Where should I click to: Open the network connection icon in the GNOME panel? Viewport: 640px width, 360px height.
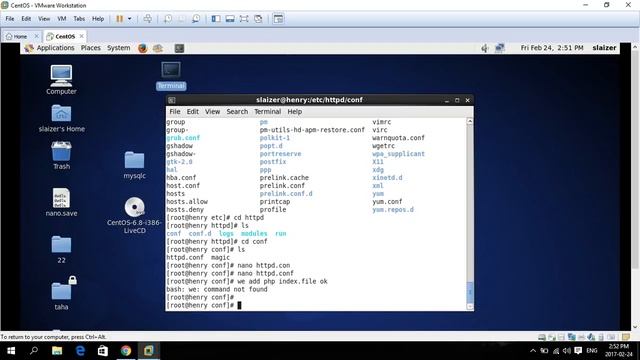pos(500,48)
